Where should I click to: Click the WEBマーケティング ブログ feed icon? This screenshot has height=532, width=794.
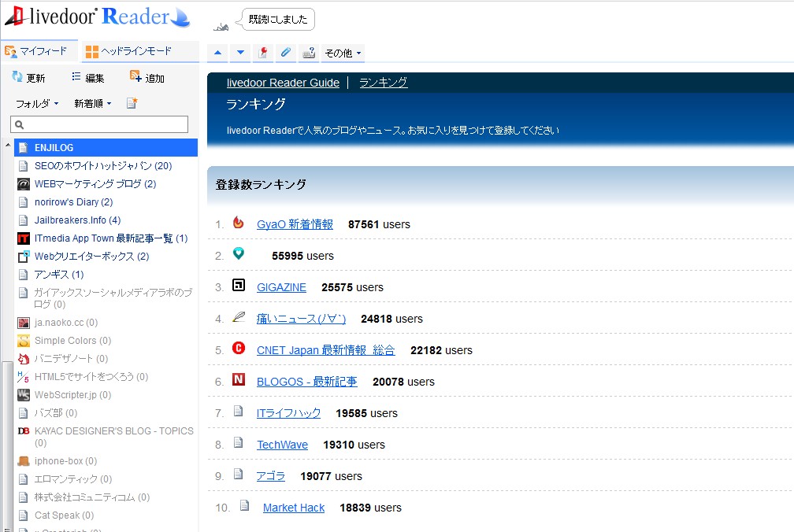24,184
